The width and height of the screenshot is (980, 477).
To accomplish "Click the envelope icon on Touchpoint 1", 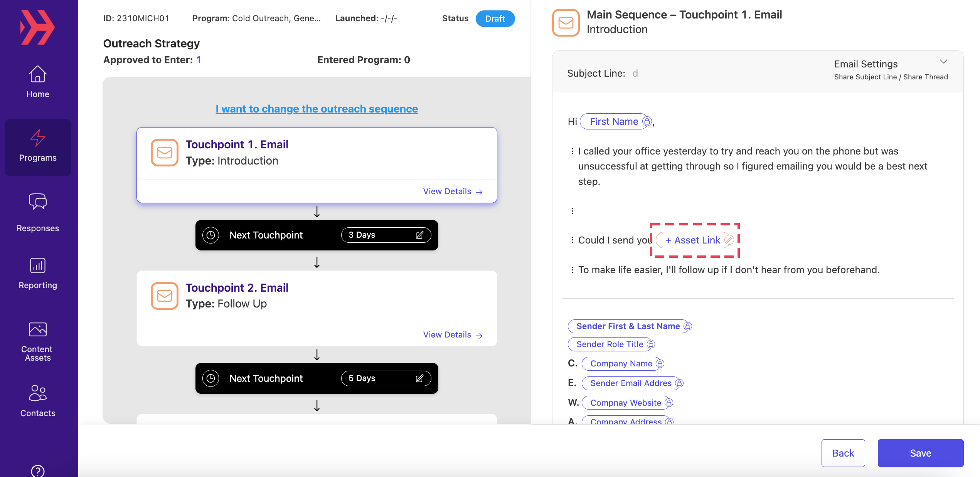I will pyautogui.click(x=165, y=153).
